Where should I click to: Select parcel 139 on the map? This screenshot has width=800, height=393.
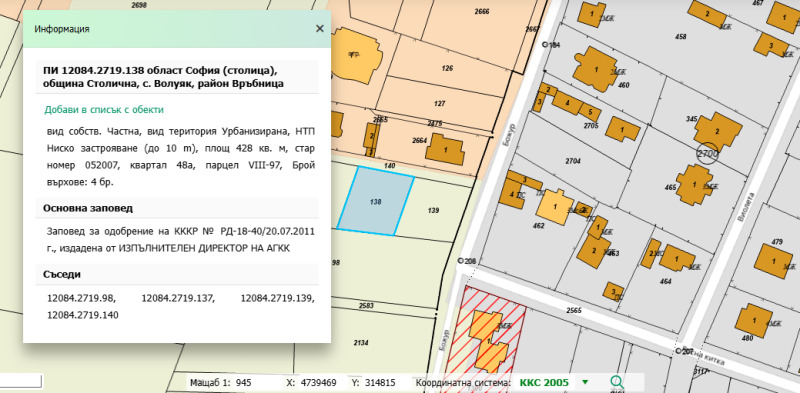(x=434, y=210)
